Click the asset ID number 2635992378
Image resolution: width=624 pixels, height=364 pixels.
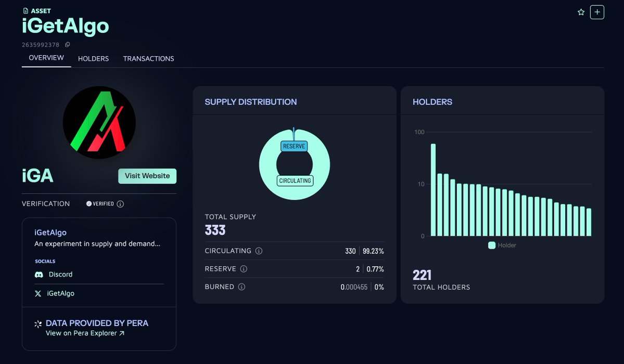pyautogui.click(x=41, y=45)
